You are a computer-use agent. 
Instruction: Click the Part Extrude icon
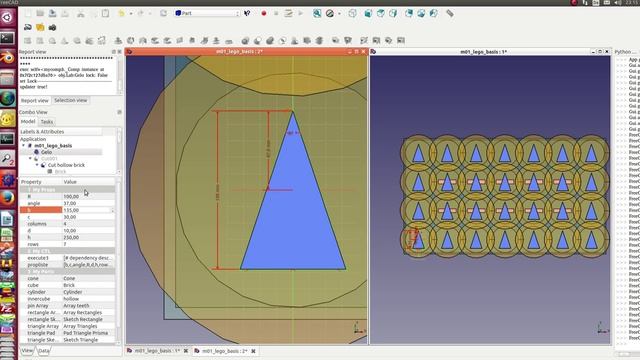pos(118,40)
